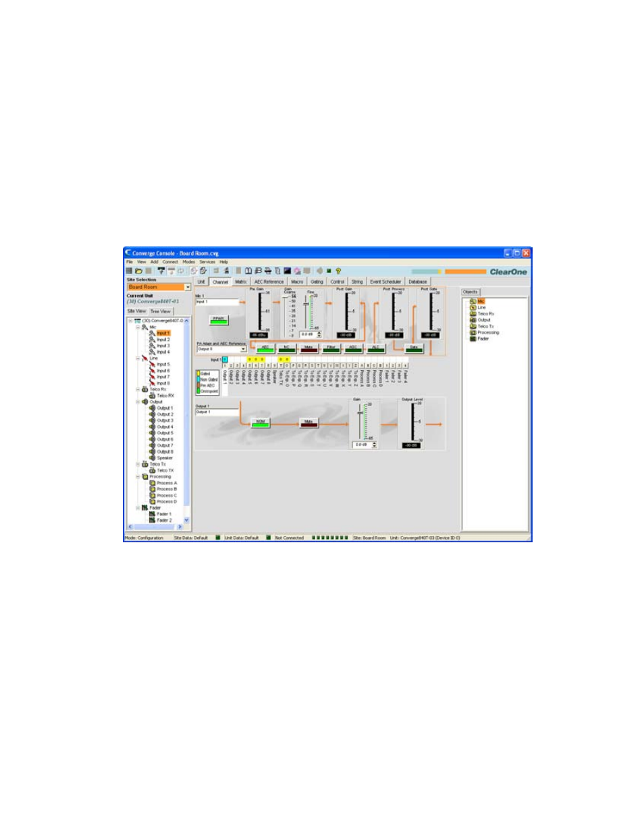Select Process D in tree
Screen dimensions: 644x834
pos(167,502)
